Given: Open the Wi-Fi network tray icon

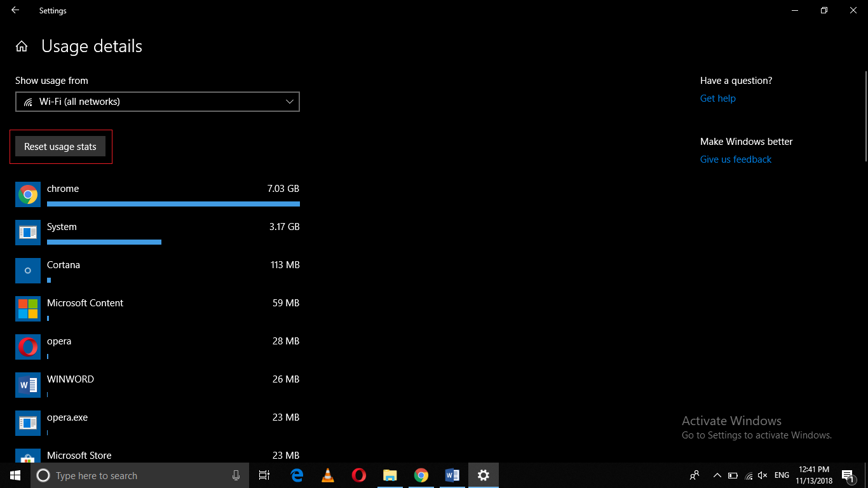Looking at the screenshot, I should (749, 475).
